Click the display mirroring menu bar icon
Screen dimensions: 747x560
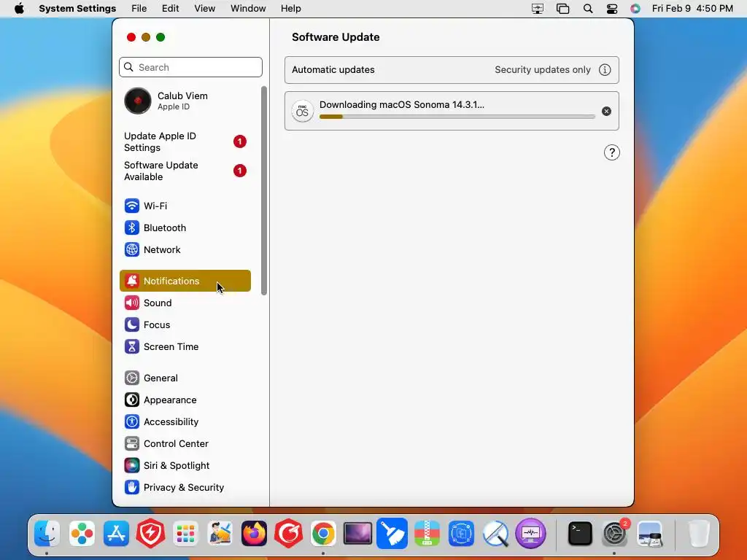click(538, 9)
